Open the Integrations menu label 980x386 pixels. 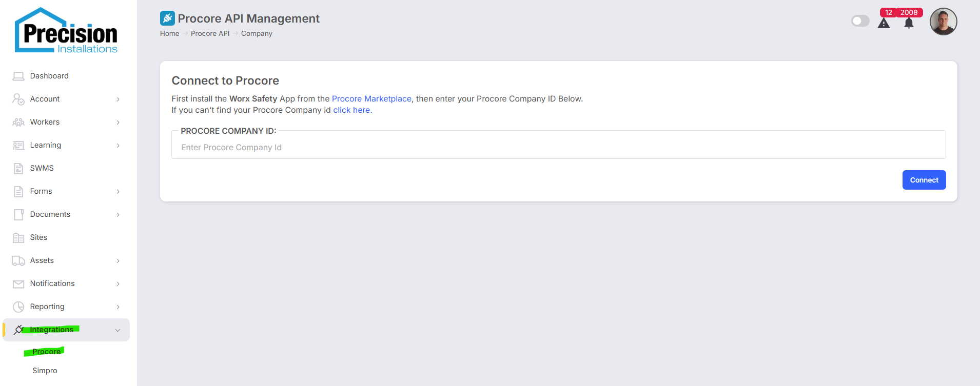(51, 330)
